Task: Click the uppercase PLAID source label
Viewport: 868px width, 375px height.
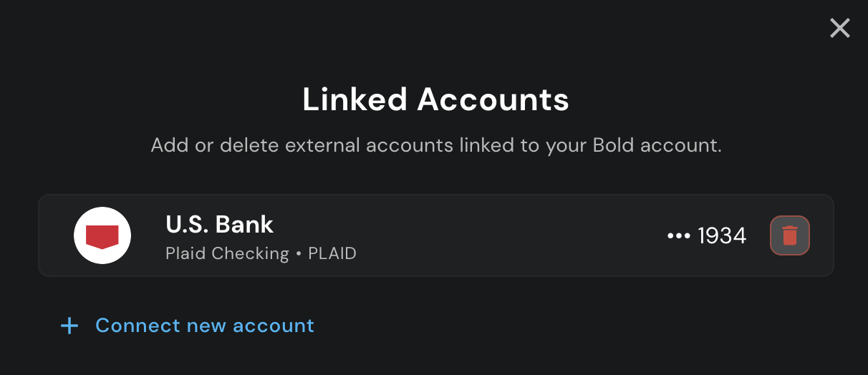Action: [x=332, y=253]
